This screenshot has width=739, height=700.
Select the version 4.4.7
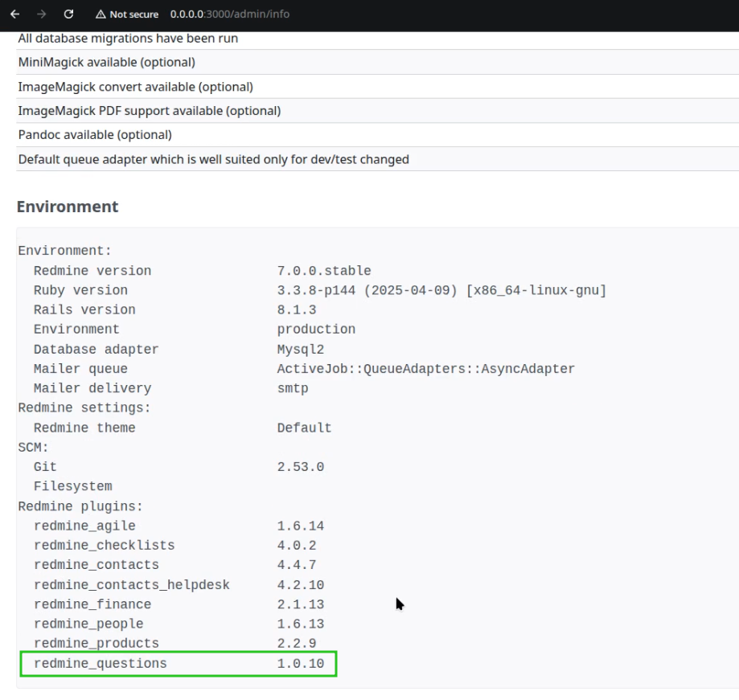coord(297,564)
